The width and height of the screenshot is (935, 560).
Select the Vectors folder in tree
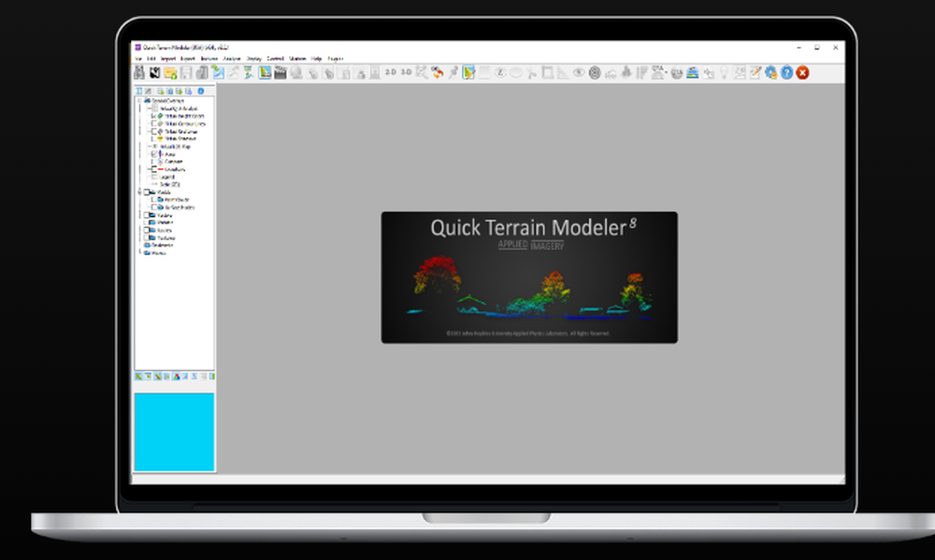[165, 215]
